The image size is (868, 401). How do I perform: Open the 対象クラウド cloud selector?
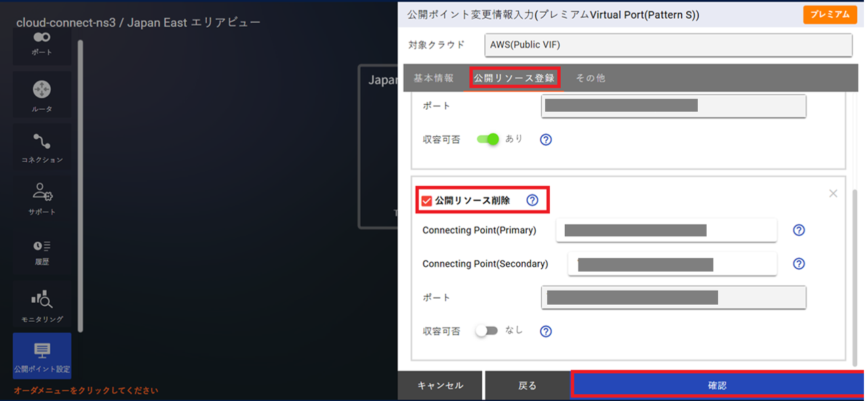point(669,45)
